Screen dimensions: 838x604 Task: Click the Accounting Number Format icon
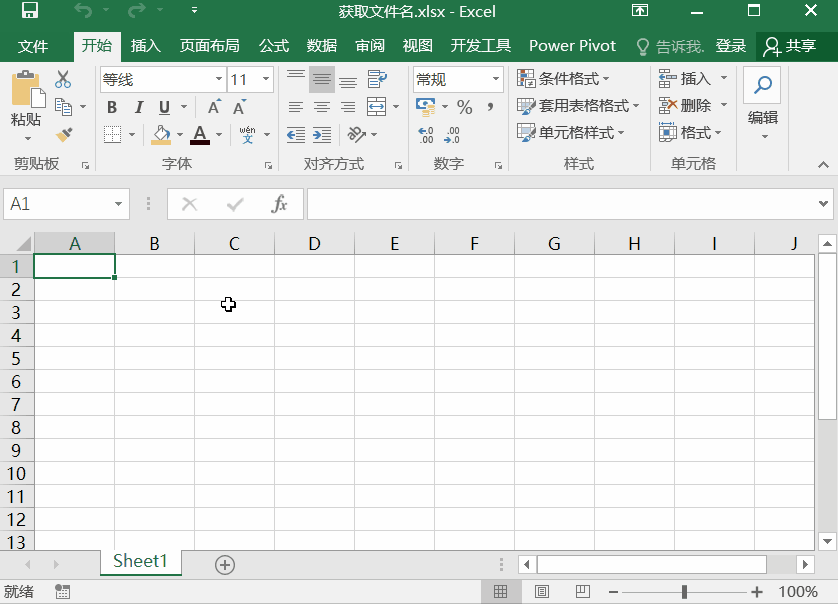coord(426,107)
